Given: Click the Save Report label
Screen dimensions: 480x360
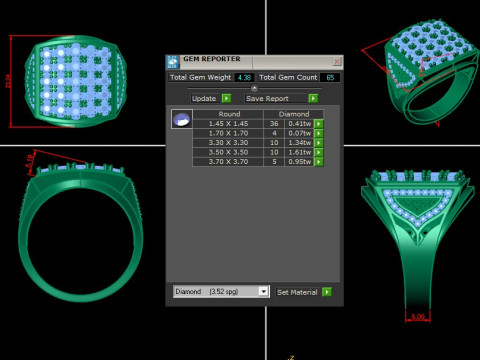Looking at the screenshot, I should tap(267, 99).
